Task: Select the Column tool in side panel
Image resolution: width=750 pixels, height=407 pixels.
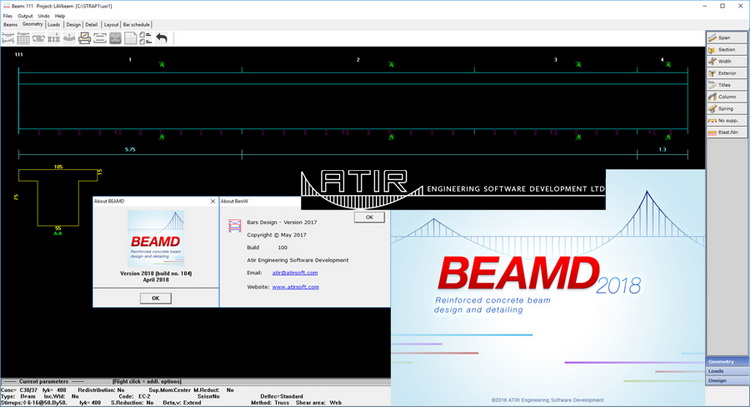Action: pyautogui.click(x=726, y=97)
